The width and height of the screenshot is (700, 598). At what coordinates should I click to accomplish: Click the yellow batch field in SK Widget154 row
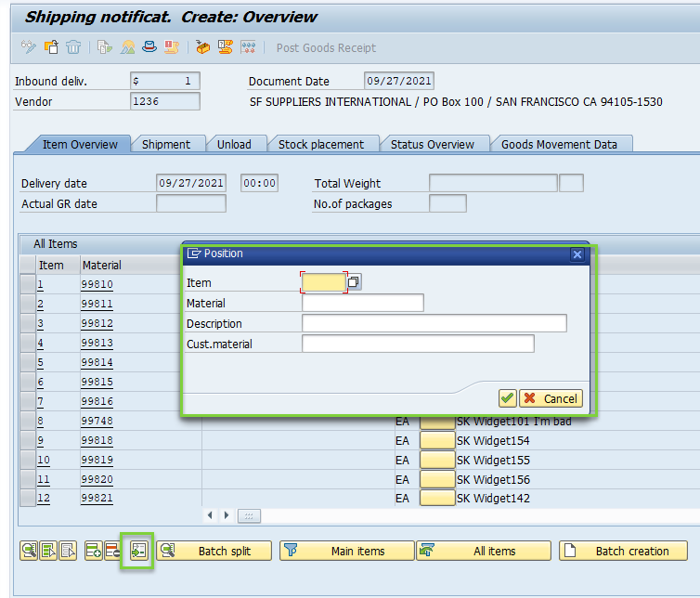click(x=437, y=440)
